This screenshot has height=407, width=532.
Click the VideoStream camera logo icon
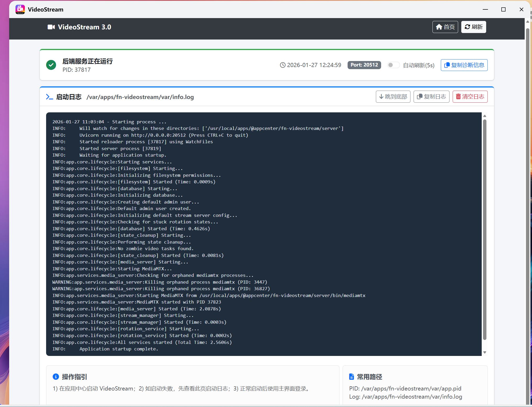[x=51, y=27]
